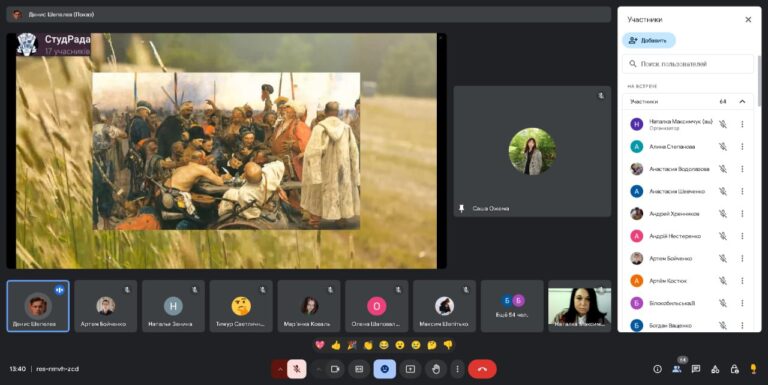
Task: Open options menu for Артём Костюк
Action: 742,281
